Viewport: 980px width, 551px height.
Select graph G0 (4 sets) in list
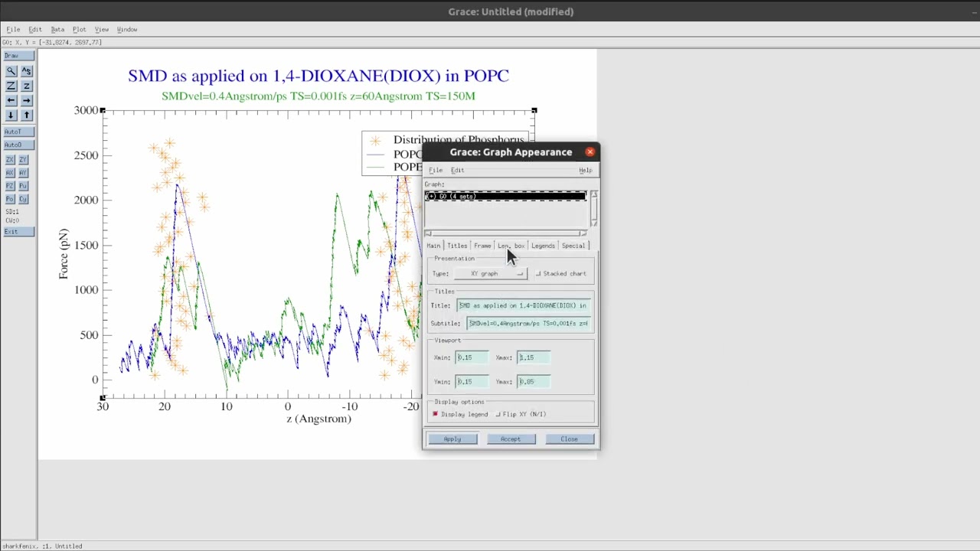click(505, 197)
